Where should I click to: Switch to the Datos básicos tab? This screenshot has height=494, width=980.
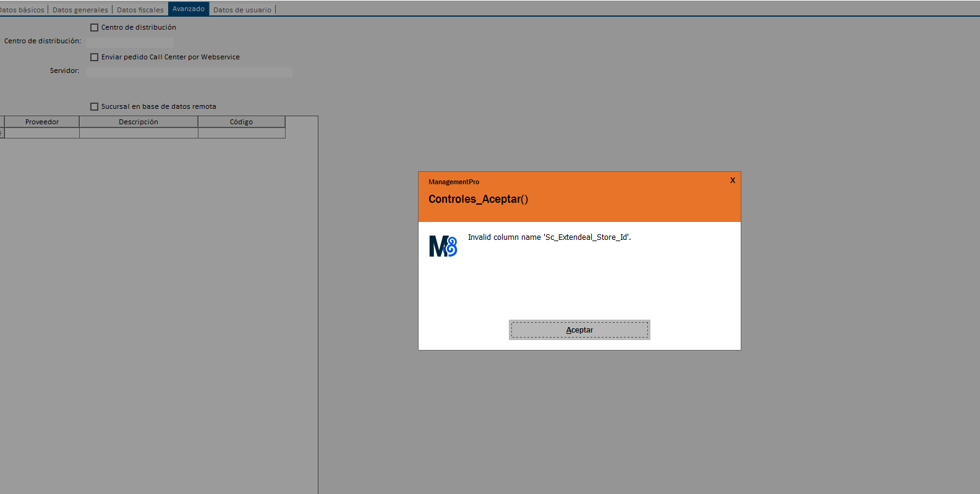[22, 10]
